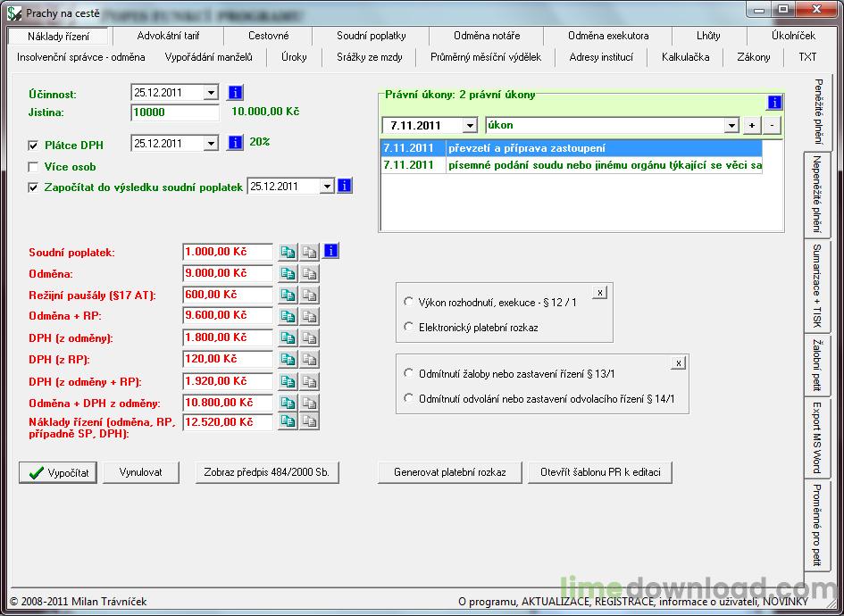Click the colored copy icon beside Soudní poplatek
The width and height of the screenshot is (844, 616).
point(288,253)
